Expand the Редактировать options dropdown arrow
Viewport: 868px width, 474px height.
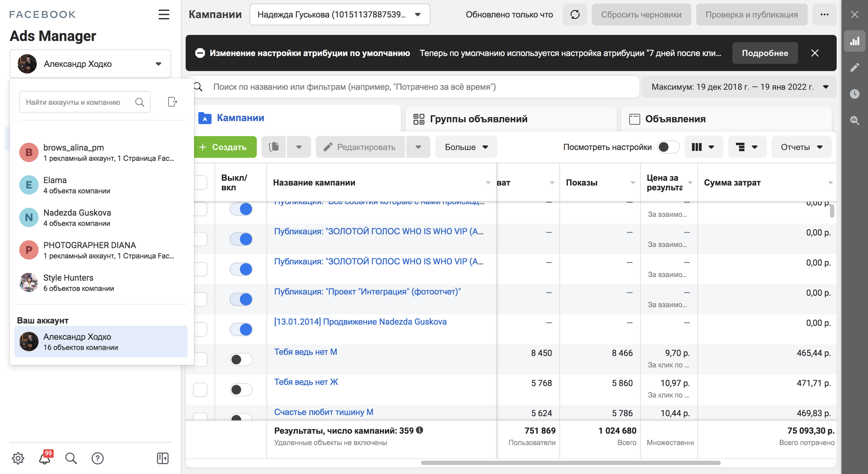point(418,147)
